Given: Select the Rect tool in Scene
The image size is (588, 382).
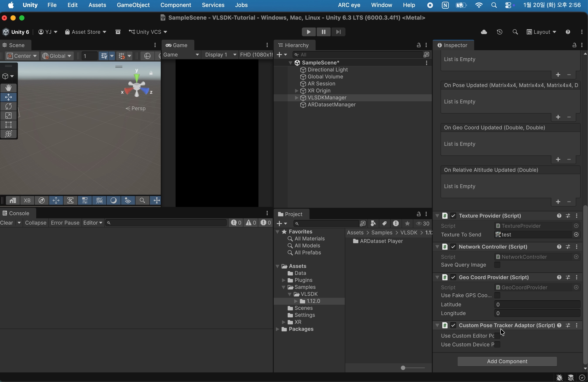Looking at the screenshot, I should 9,125.
